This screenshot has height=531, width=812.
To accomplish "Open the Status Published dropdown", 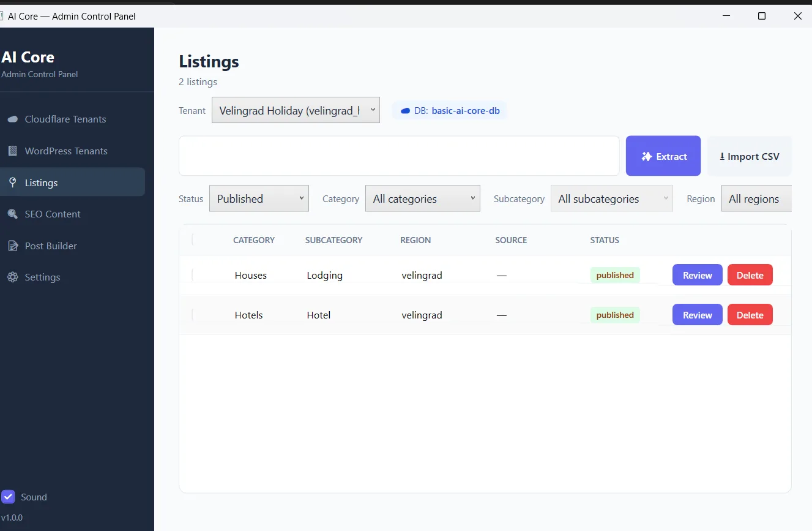I will click(x=259, y=198).
